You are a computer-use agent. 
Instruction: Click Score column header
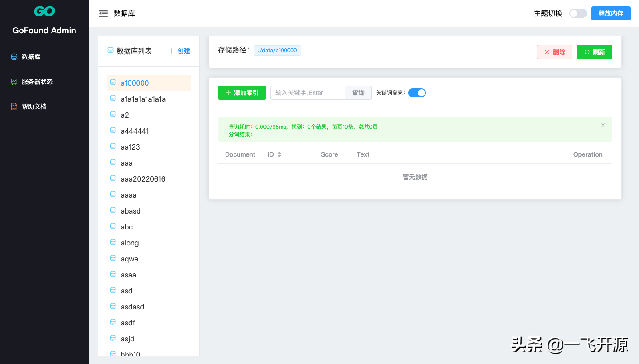pyautogui.click(x=329, y=154)
